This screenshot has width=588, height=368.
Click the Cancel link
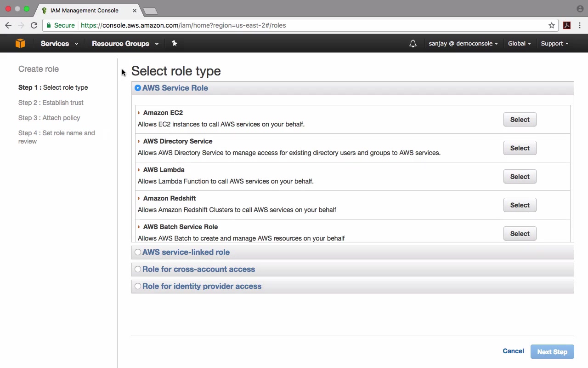click(513, 351)
